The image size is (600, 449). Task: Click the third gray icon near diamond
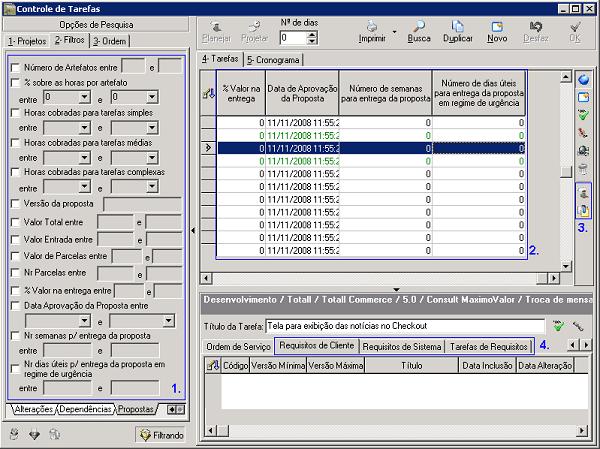[54, 434]
